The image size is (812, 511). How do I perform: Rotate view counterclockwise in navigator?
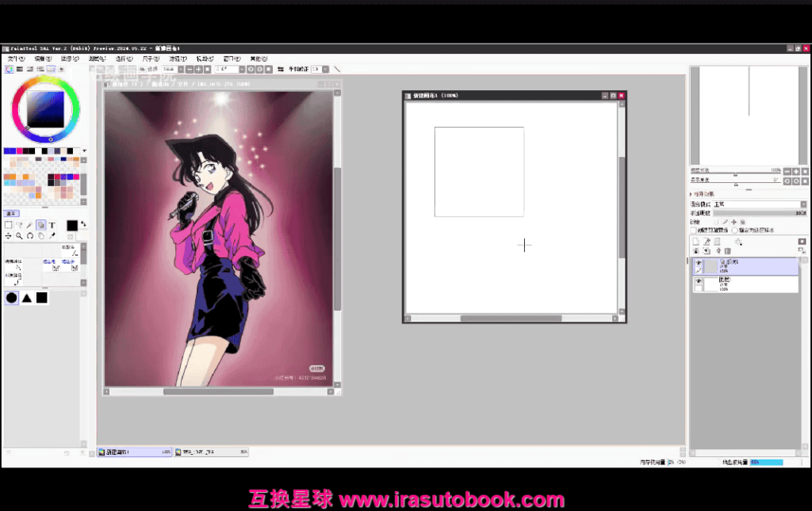(x=787, y=181)
